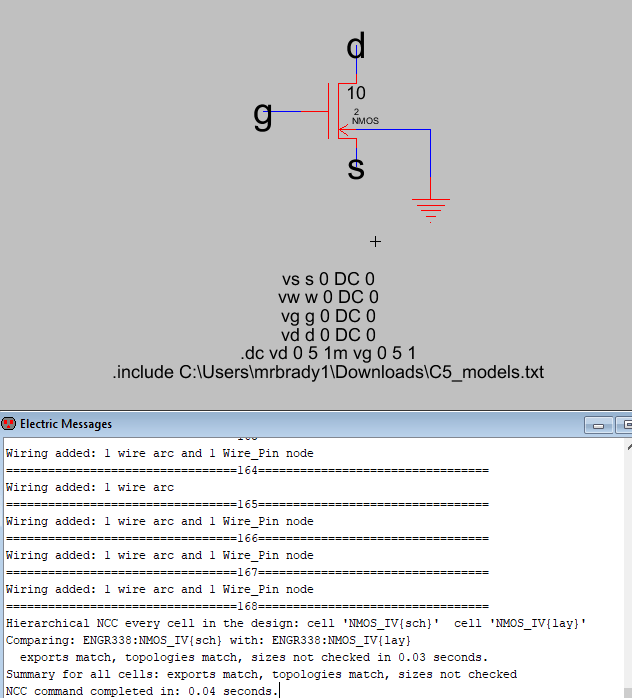The image size is (632, 698).
Task: Click the 'vd d 0 DC 0' SPICE line
Action: [x=328, y=335]
